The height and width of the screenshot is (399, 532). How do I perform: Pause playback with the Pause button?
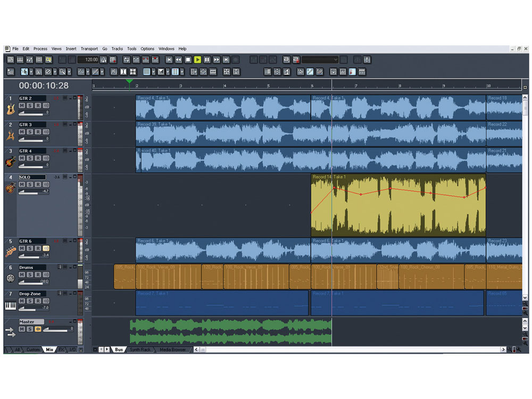[207, 60]
